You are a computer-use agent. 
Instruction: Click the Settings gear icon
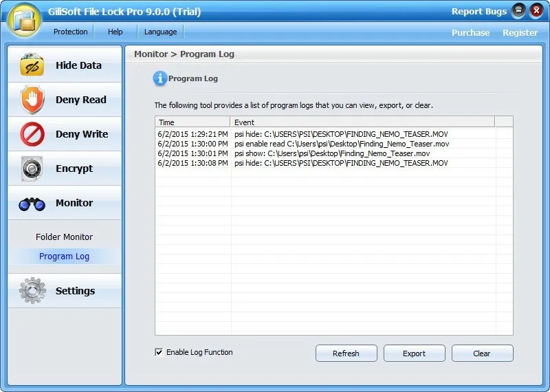pyautogui.click(x=32, y=291)
